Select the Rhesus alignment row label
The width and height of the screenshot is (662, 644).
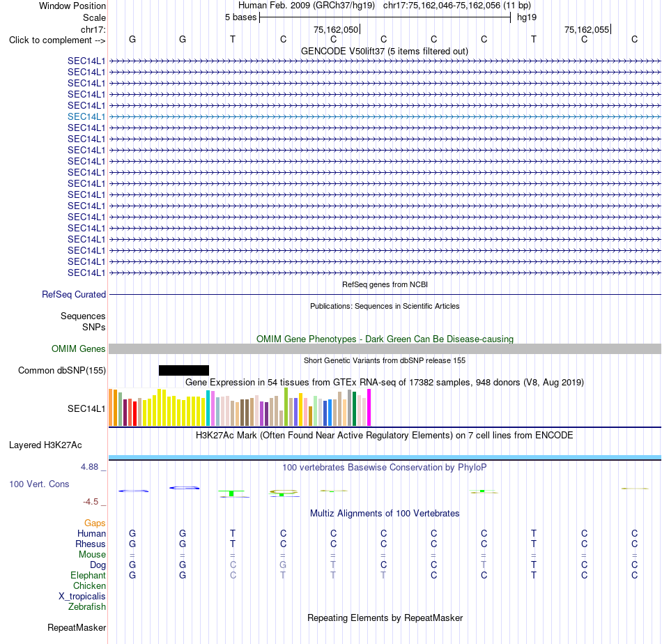point(91,544)
